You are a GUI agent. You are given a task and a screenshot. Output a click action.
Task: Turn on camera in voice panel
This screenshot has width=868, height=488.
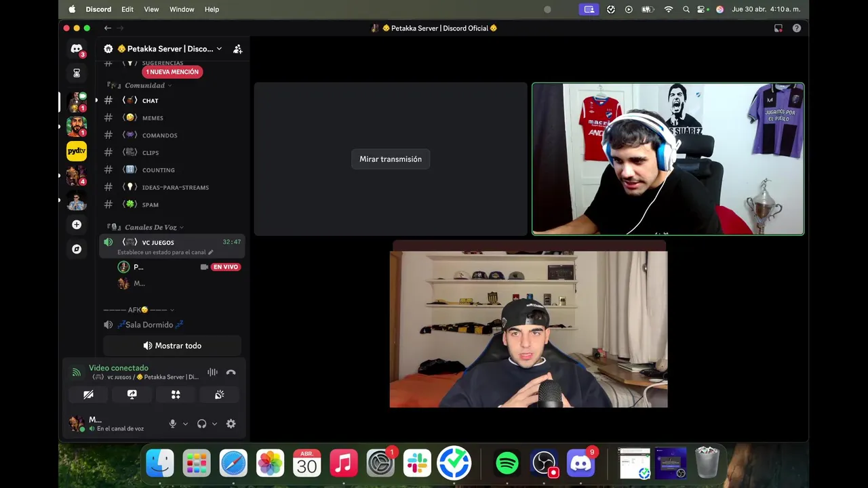click(x=88, y=394)
